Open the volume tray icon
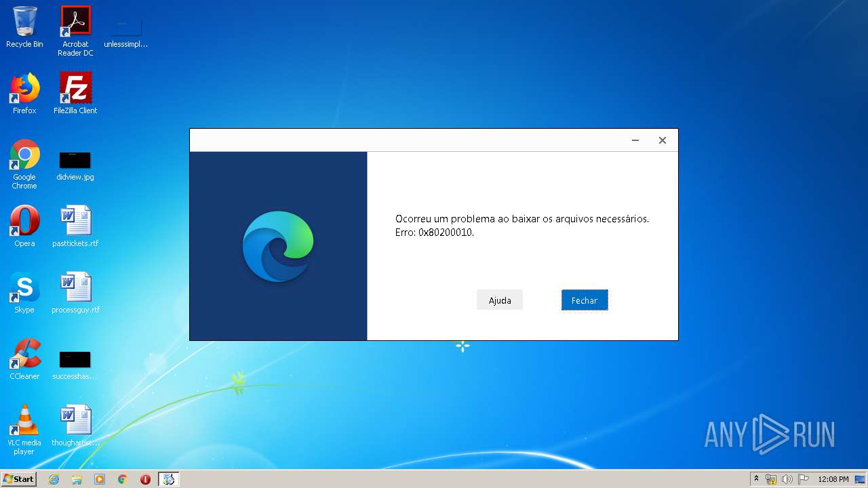 (787, 479)
